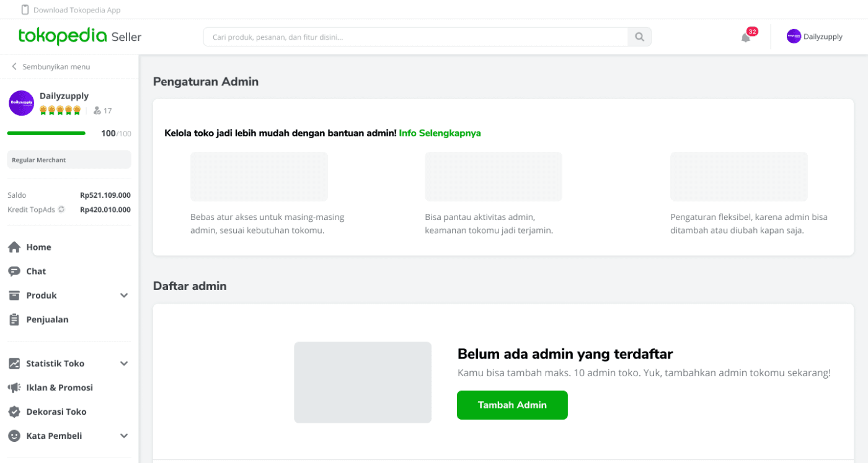Image resolution: width=868 pixels, height=463 pixels.
Task: Open the notifications bell icon
Action: pyautogui.click(x=745, y=38)
